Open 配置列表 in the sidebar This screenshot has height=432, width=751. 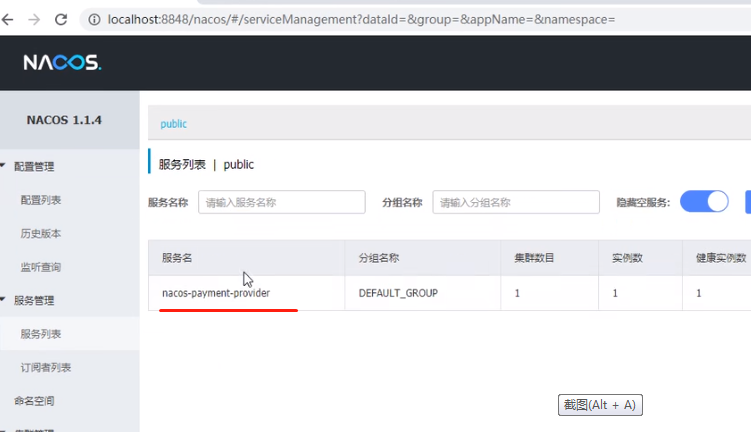[41, 200]
